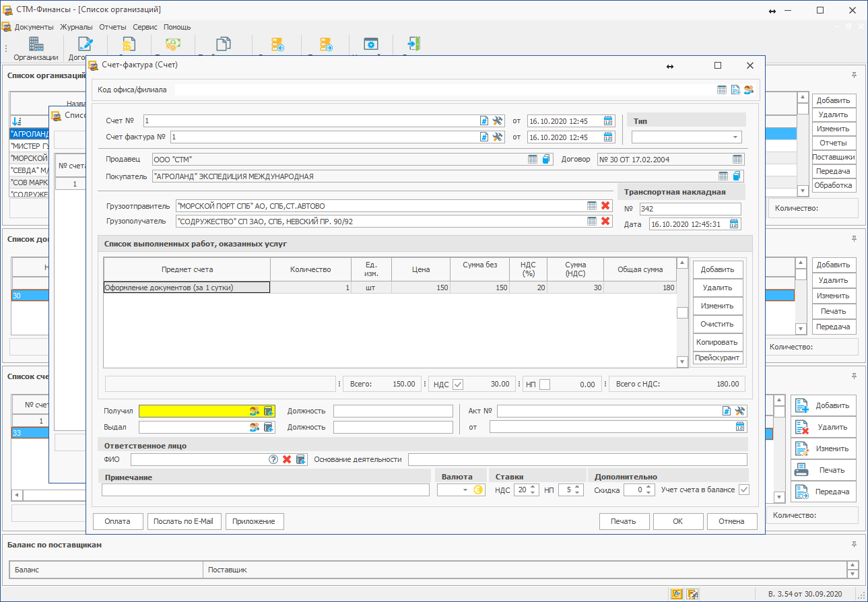Click Очистить in the services list
Viewport: 868px width, 602px height.
[718, 324]
